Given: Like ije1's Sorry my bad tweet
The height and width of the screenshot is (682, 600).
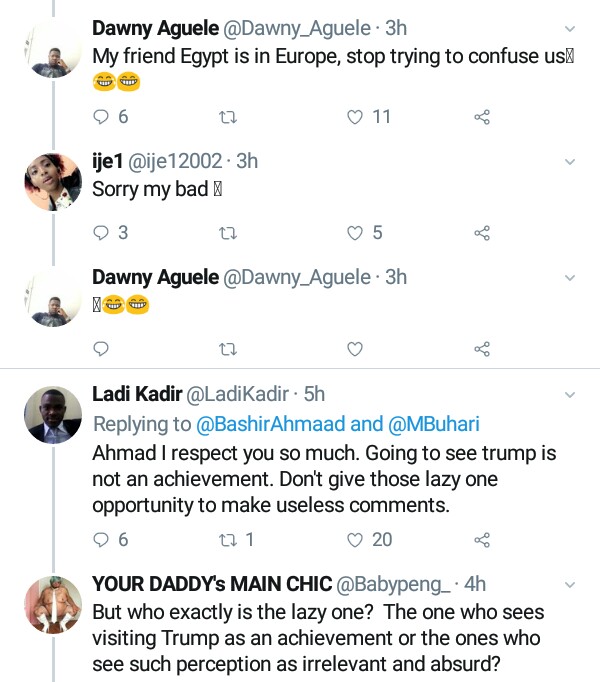Looking at the screenshot, I should pos(354,233).
